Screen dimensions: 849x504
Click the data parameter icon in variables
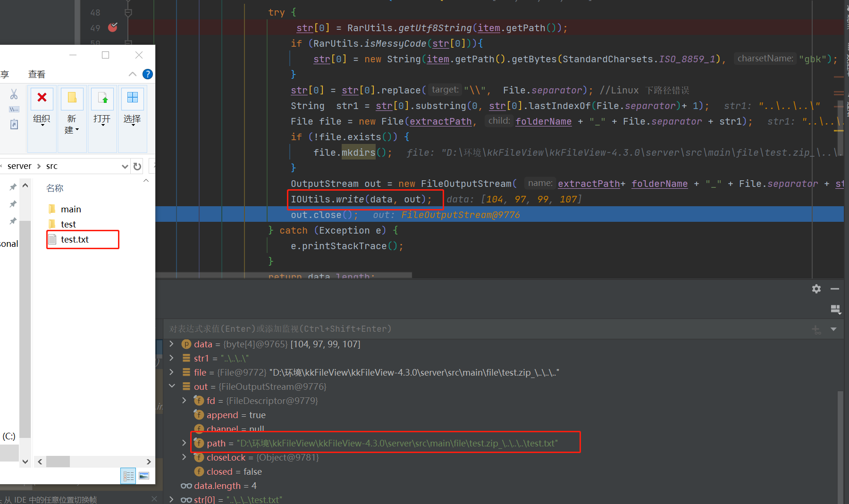[186, 344]
